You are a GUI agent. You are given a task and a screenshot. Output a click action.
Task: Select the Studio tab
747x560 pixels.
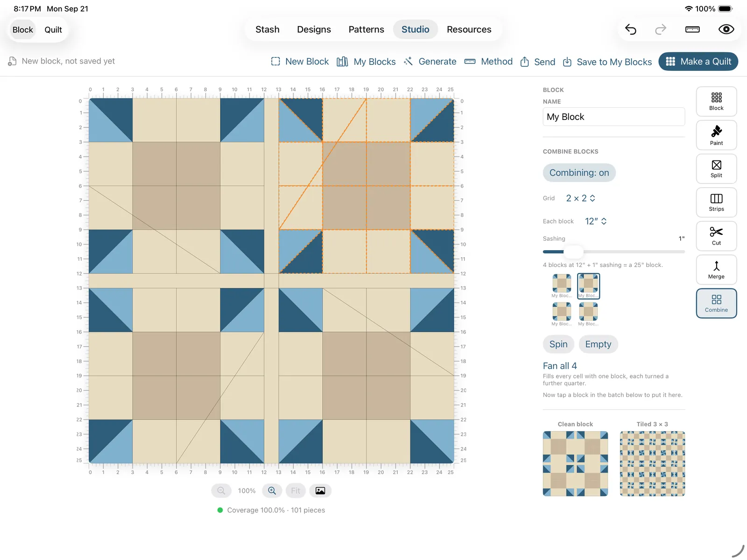415,29
